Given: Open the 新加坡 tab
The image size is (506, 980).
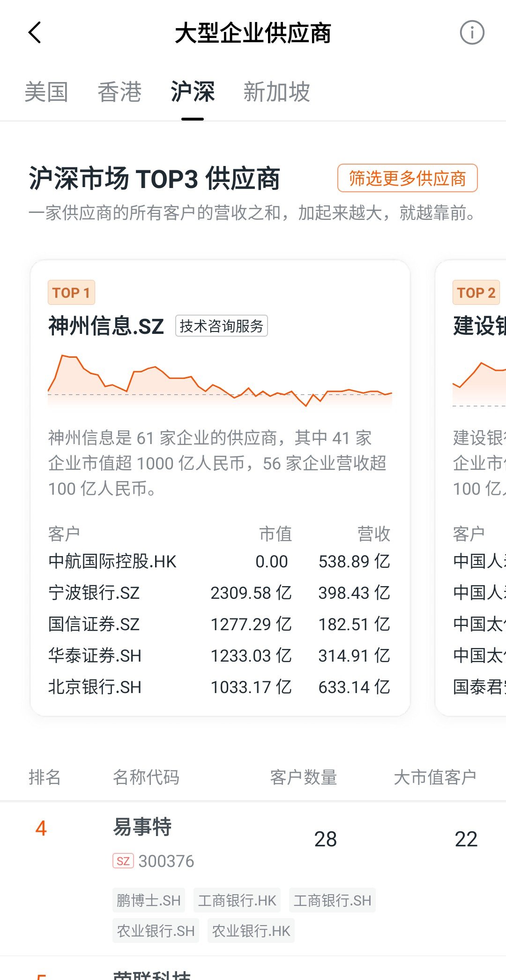Looking at the screenshot, I should 276,92.
